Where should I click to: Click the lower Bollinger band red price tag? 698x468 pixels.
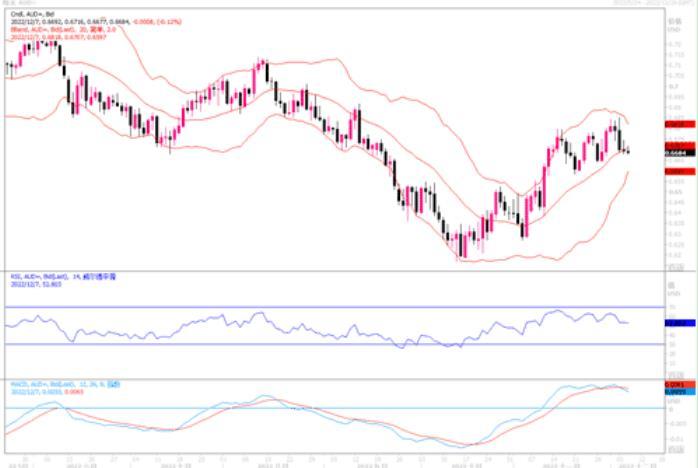(x=674, y=171)
